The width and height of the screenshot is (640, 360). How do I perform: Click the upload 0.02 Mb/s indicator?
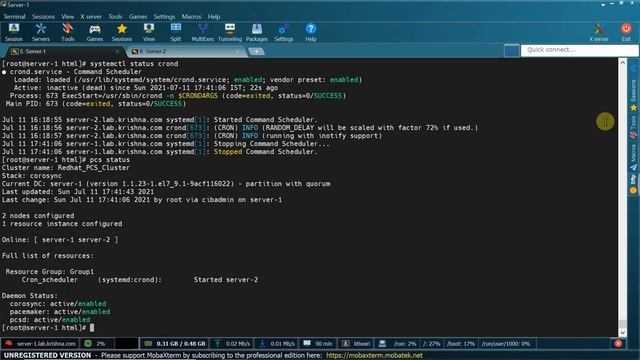tap(233, 344)
